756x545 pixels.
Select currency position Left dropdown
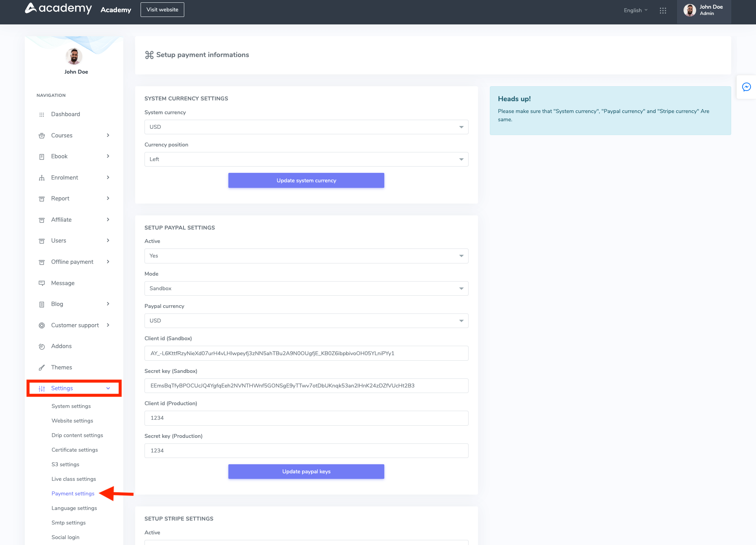306,159
